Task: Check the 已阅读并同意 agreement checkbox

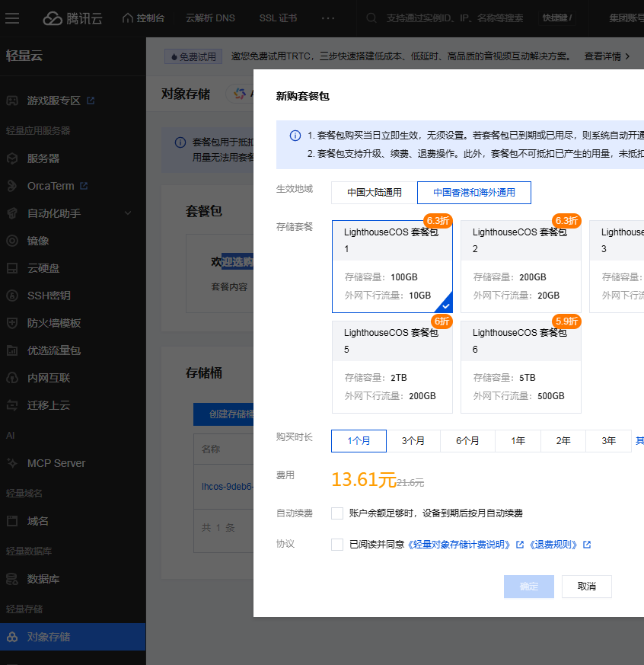Action: (337, 545)
